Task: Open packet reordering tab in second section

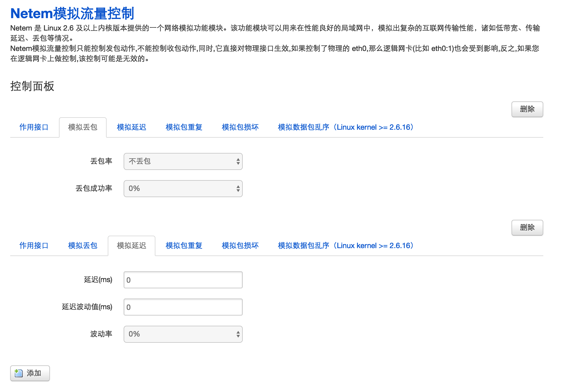Action: pyautogui.click(x=346, y=246)
